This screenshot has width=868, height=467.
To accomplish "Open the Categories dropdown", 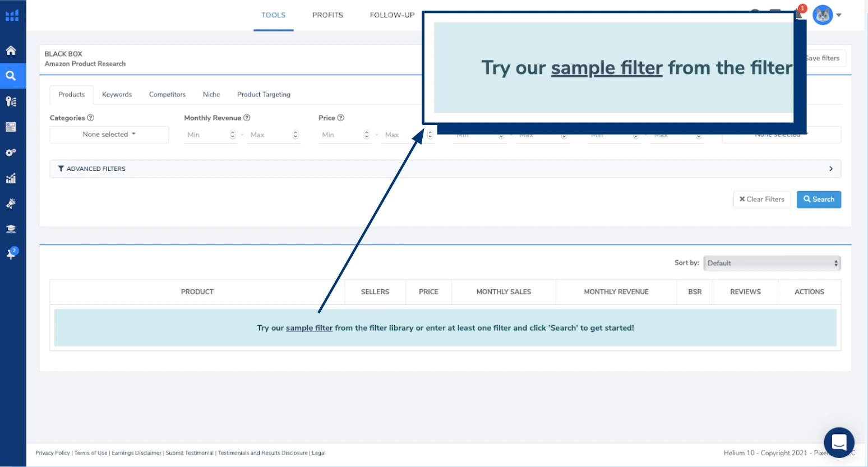I will point(109,135).
